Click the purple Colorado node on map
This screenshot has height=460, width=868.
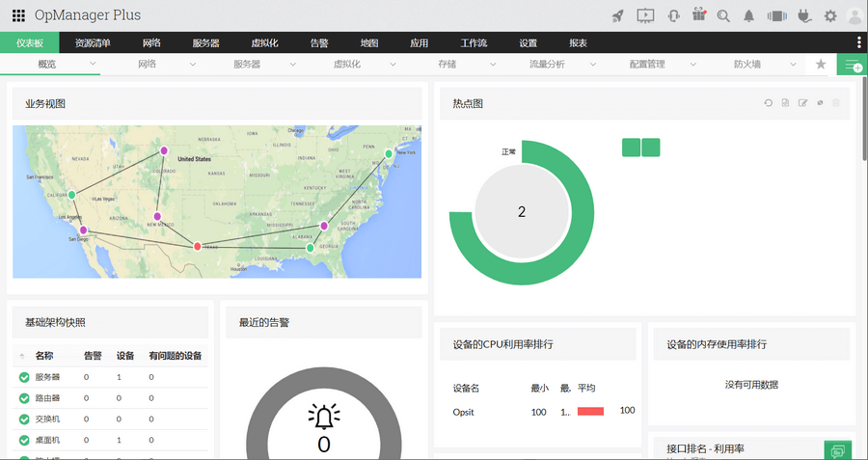[164, 150]
